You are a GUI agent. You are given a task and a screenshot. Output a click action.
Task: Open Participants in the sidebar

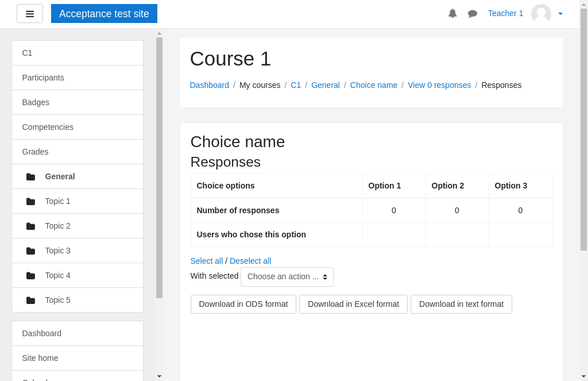click(78, 78)
